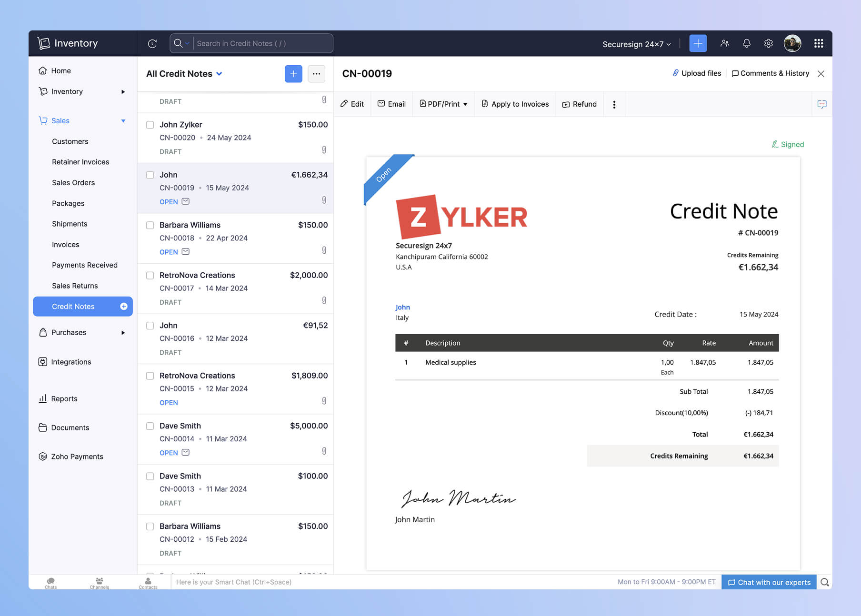Close the CN-00019 detail pane
861x616 pixels.
(821, 74)
